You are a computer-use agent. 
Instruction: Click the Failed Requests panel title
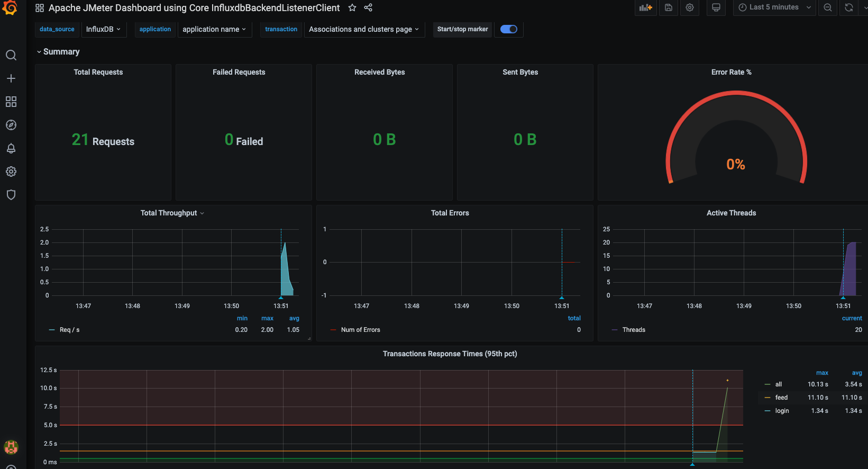[239, 72]
